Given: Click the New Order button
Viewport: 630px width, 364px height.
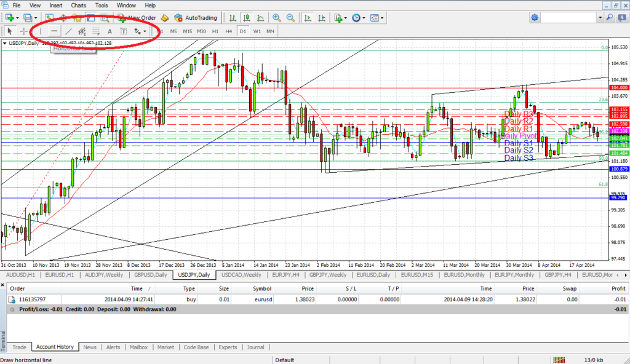Looking at the screenshot, I should click(x=137, y=18).
